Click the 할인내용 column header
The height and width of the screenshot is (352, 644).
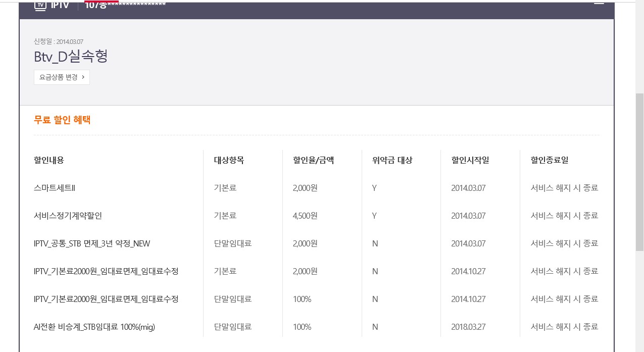pyautogui.click(x=49, y=160)
